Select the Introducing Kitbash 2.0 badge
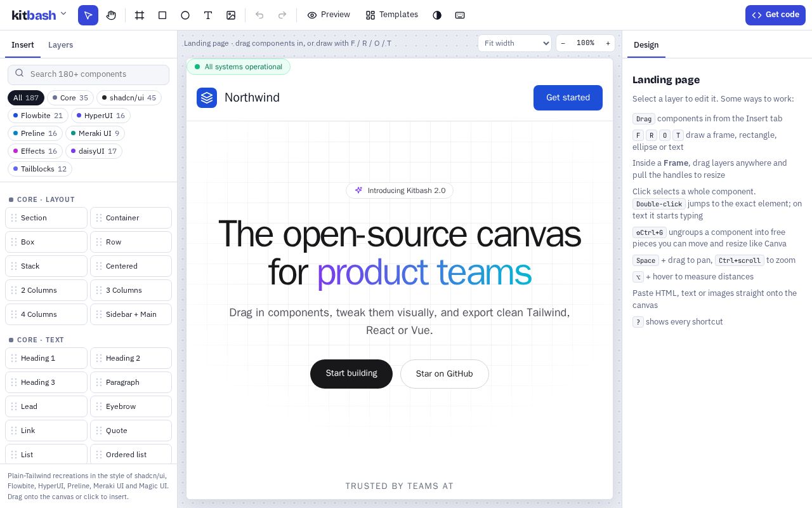The image size is (812, 508). click(x=400, y=190)
